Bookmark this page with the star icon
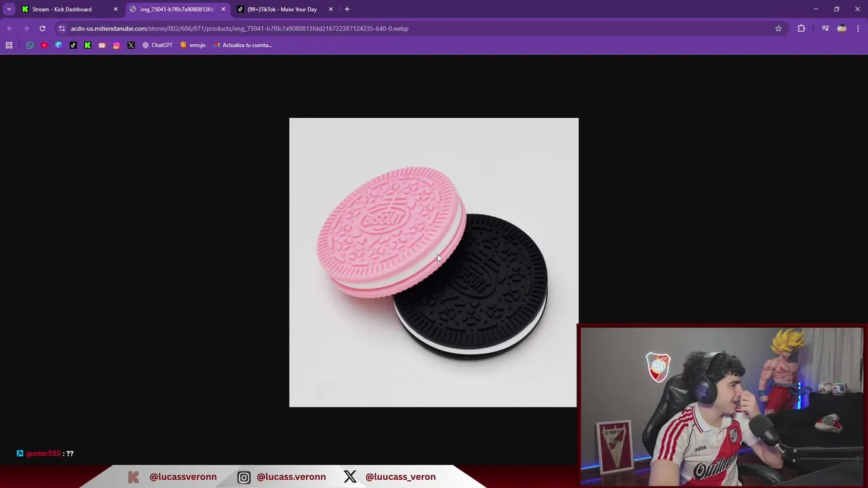 [x=778, y=28]
